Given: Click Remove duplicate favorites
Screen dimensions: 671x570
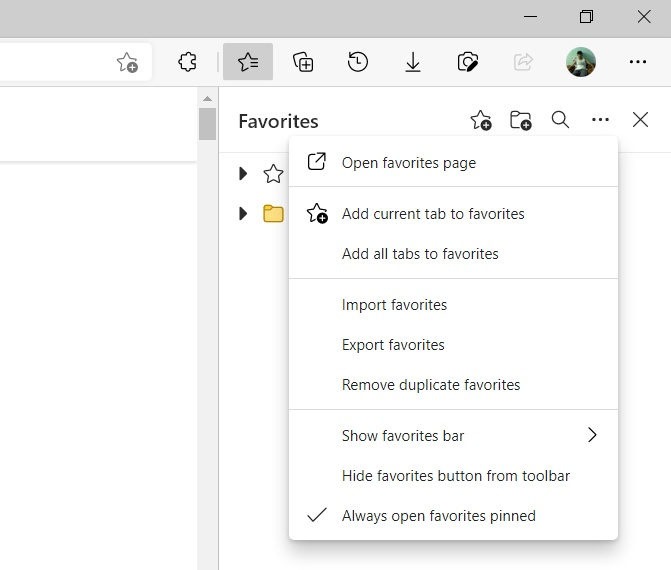Looking at the screenshot, I should (431, 385).
